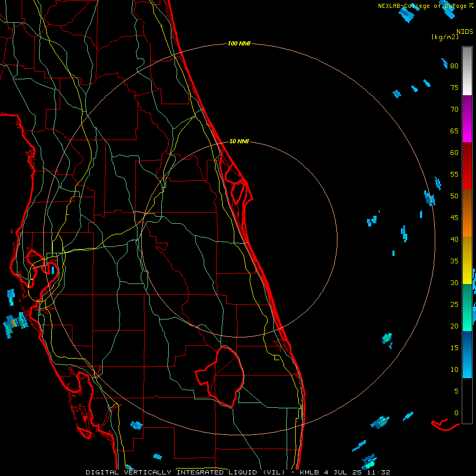
Task: Click the 0 value on the color scale
Action: pos(456,413)
